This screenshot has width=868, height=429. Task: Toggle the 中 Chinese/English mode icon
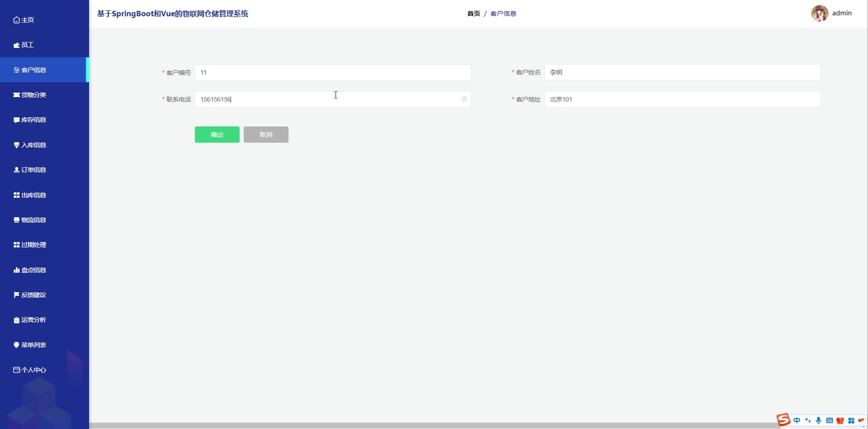[x=797, y=420]
